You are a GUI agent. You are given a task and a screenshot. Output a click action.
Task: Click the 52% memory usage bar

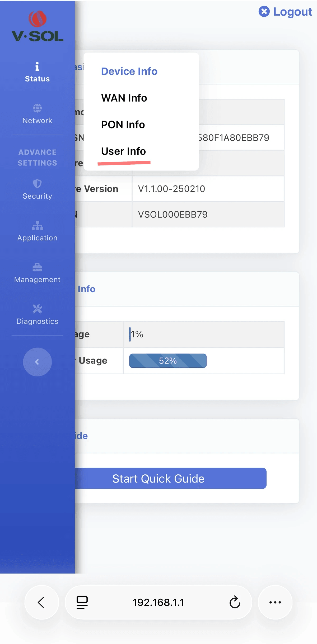(x=168, y=361)
